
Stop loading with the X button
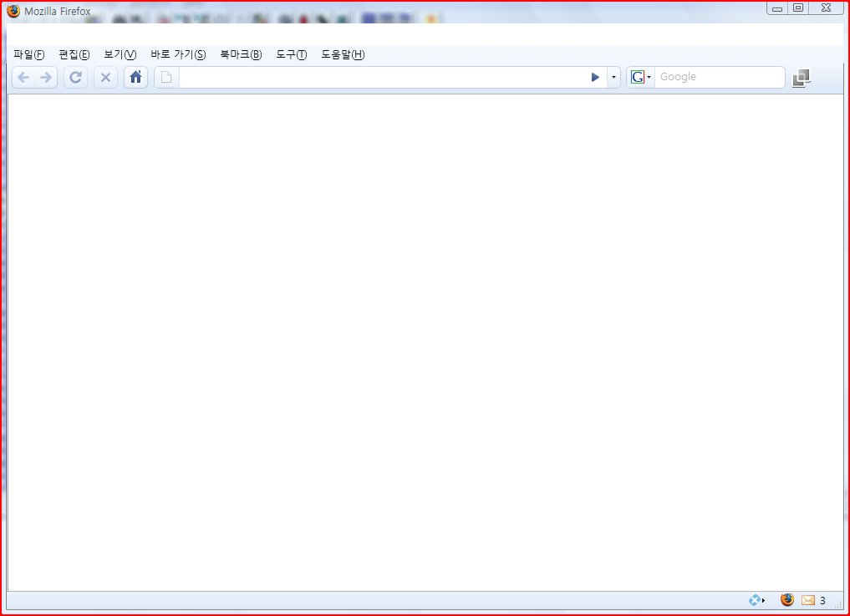[105, 78]
